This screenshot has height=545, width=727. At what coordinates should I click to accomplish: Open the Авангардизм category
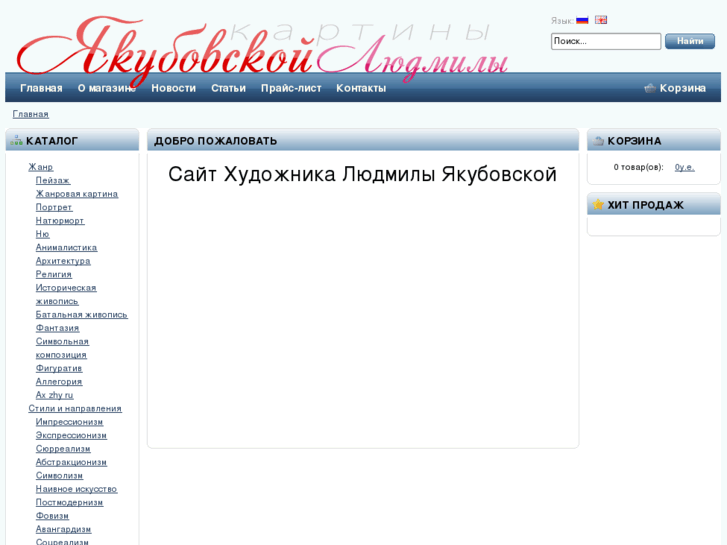point(64,530)
